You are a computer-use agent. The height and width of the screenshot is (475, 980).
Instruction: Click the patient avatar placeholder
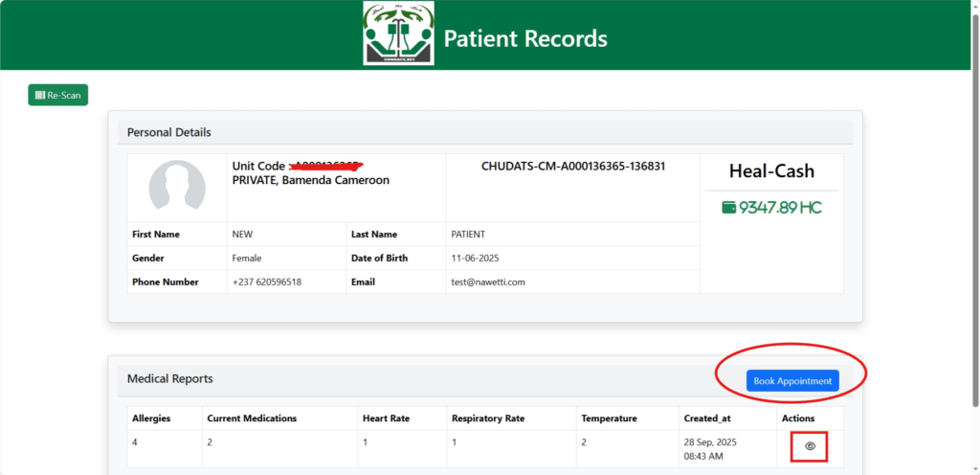pyautogui.click(x=177, y=188)
